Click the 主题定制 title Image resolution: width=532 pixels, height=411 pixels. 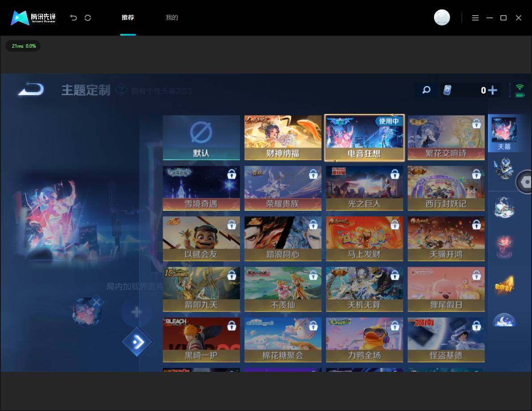point(86,90)
